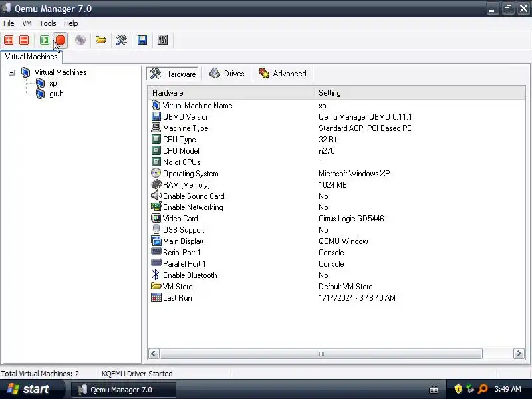Screen dimensions: 532x399
Task: Click the KQEMU Driver Started status text
Action: [x=137, y=374]
